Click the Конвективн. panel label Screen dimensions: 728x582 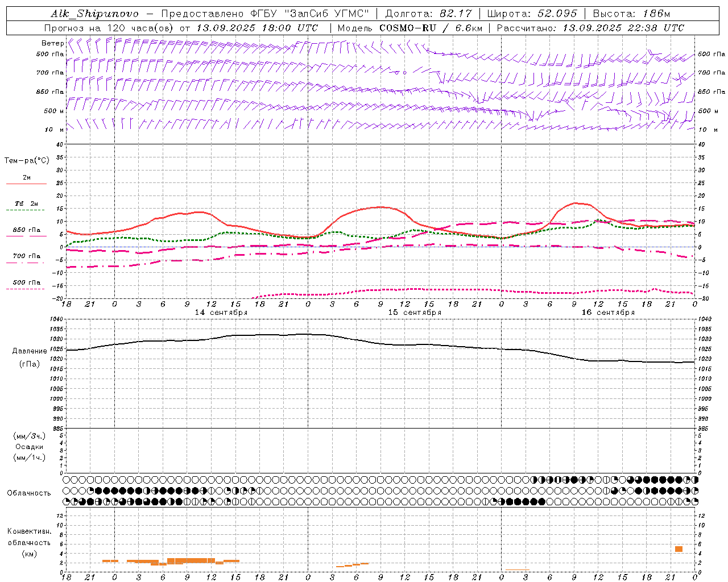click(29, 531)
